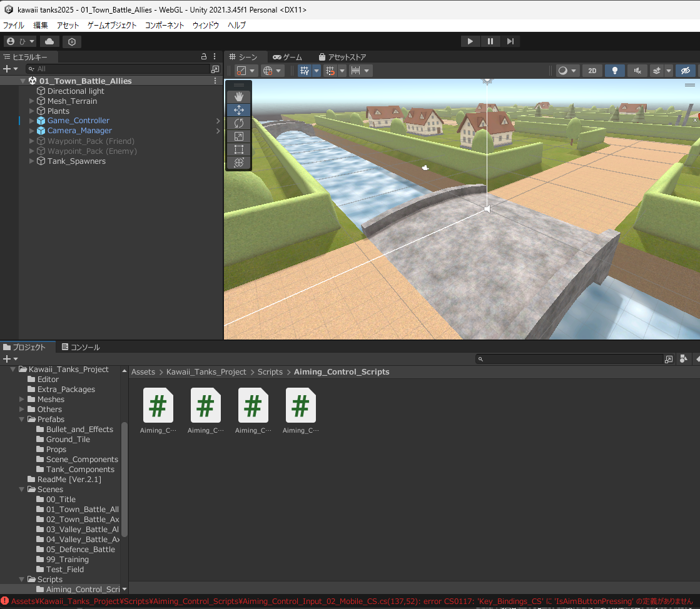Viewport: 700px width, 609px height.
Task: Switch to the コンソール (Console) tab
Action: [81, 347]
